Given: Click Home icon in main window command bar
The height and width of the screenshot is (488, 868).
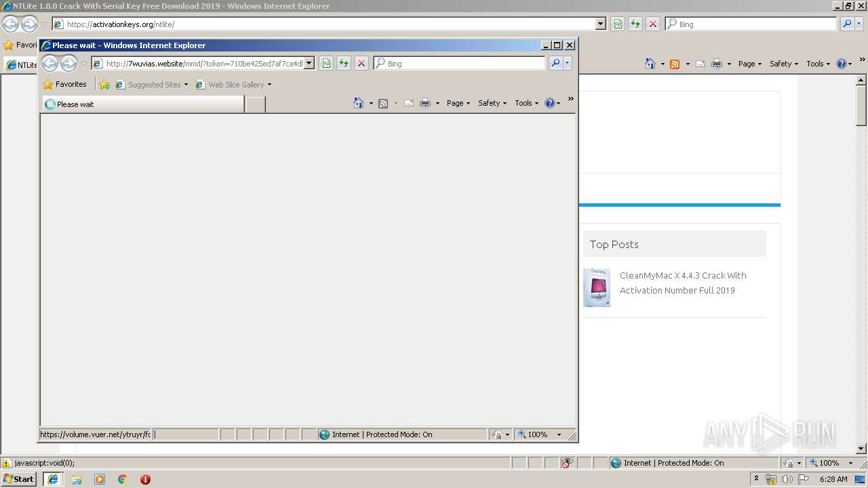Looking at the screenshot, I should (x=650, y=64).
